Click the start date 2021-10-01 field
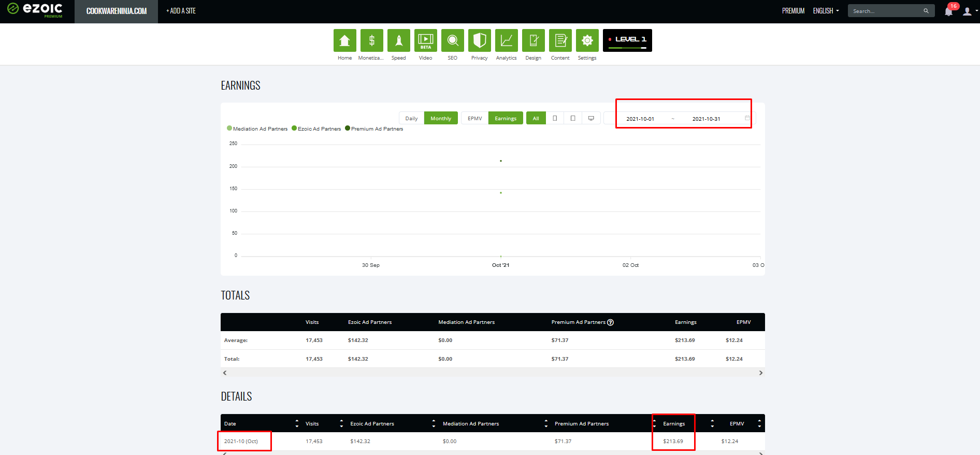 pos(640,119)
